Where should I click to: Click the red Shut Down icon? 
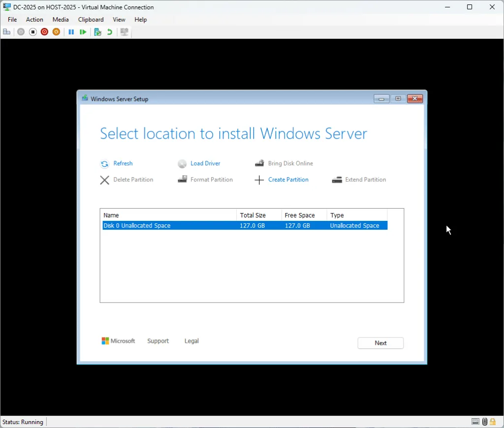[x=44, y=32]
